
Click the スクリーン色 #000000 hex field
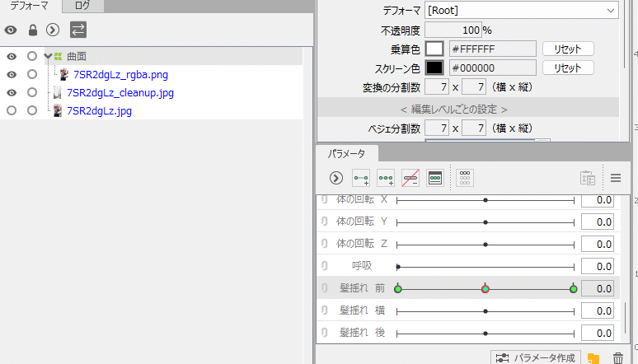coord(493,68)
